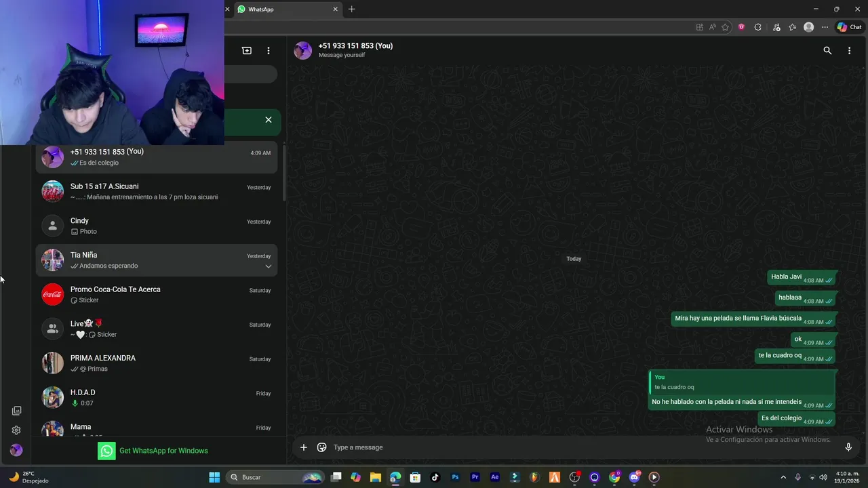868x488 pixels.
Task: Click the Coca-Cola profile picture
Action: 53,294
